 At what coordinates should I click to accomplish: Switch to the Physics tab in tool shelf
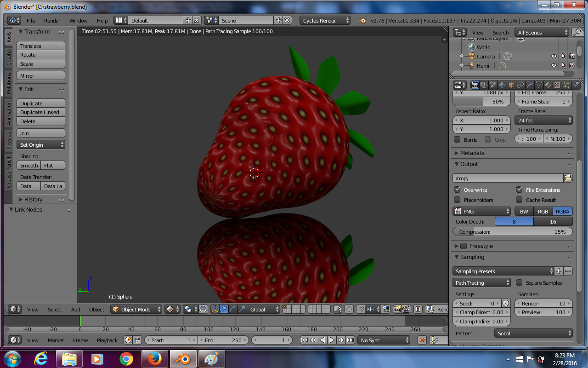[9, 141]
